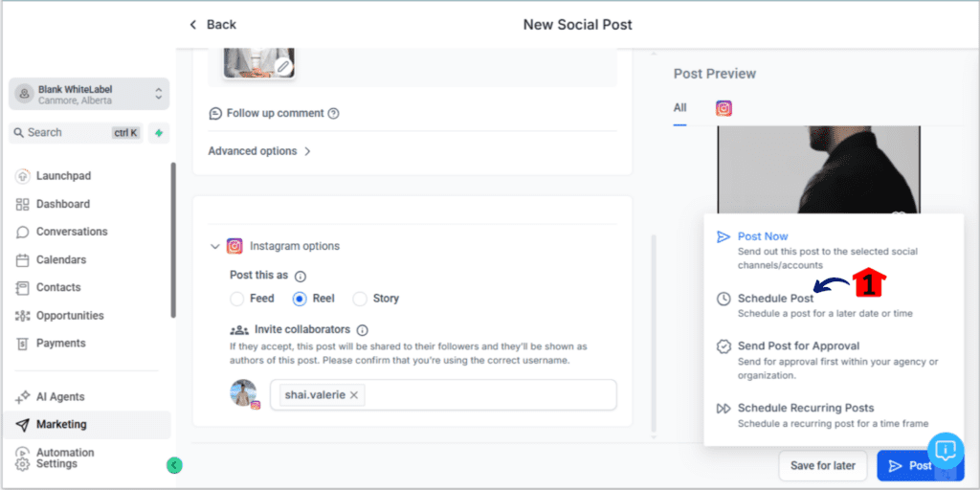The image size is (980, 490).
Task: Choose Send Post for Approval option
Action: coord(834,360)
